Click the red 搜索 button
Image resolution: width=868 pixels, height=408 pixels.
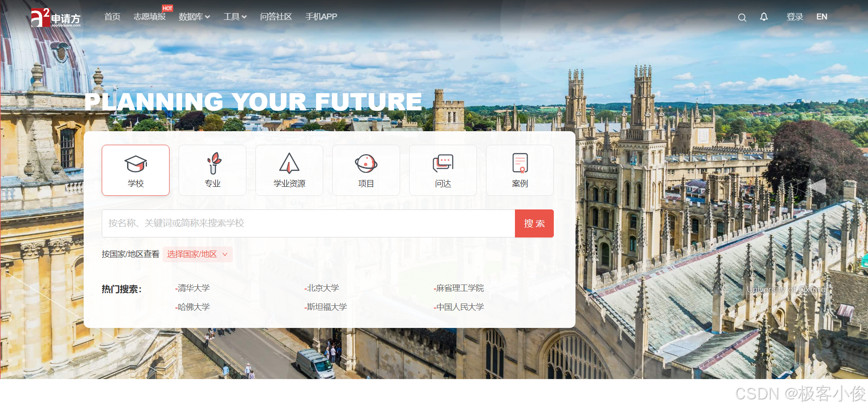coord(534,223)
